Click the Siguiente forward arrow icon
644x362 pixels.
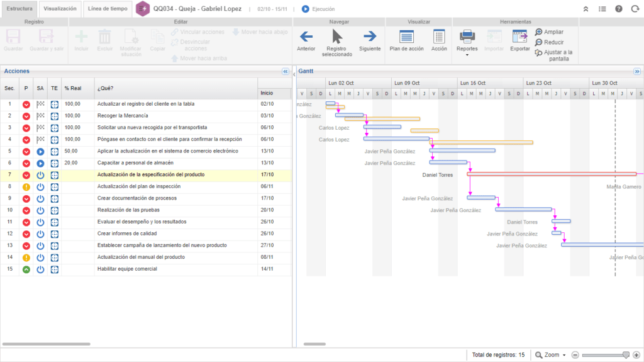pyautogui.click(x=370, y=37)
